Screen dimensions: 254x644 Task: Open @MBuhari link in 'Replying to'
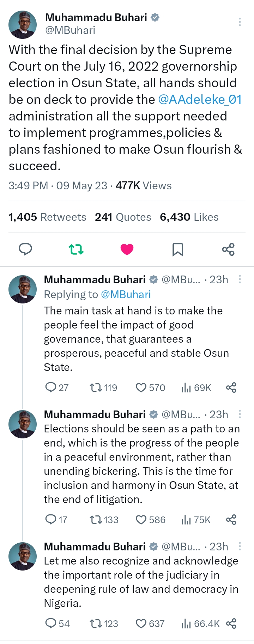(126, 295)
